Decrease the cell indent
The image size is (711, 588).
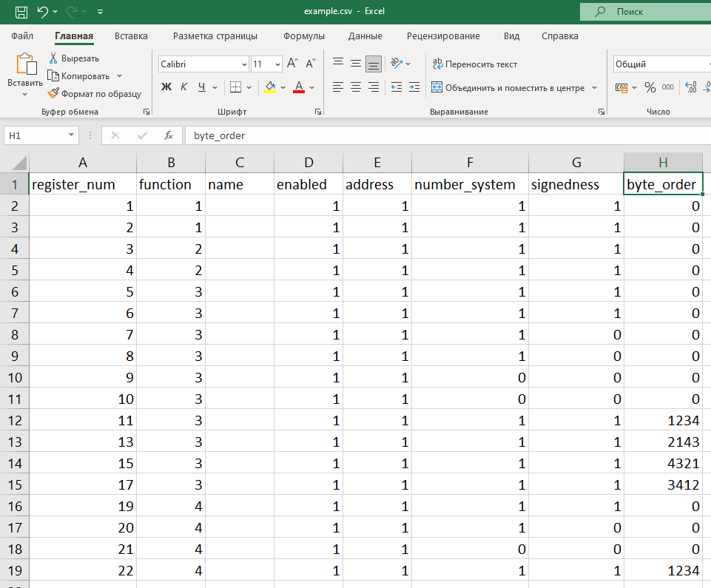(x=397, y=87)
